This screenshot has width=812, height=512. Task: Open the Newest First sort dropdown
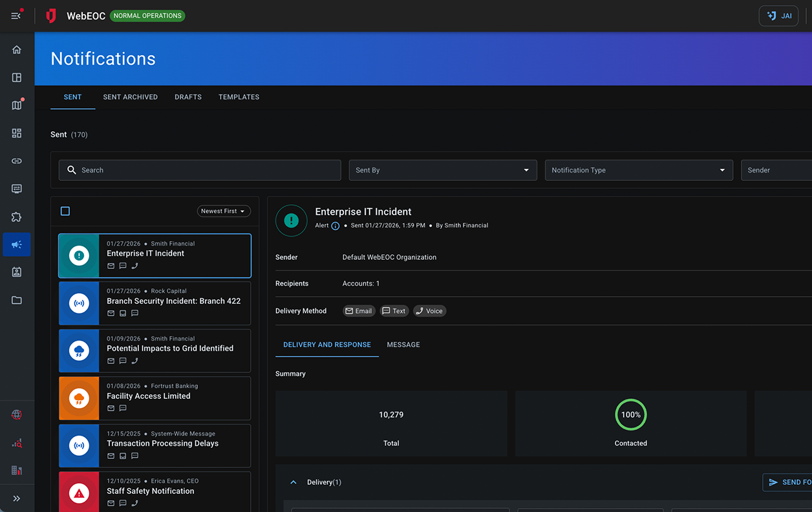point(223,211)
